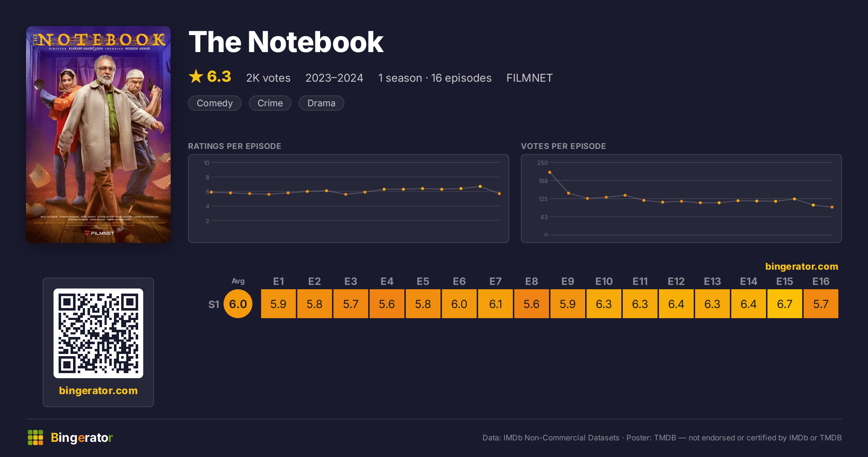
Task: Click the gold star rating icon
Action: [x=196, y=77]
